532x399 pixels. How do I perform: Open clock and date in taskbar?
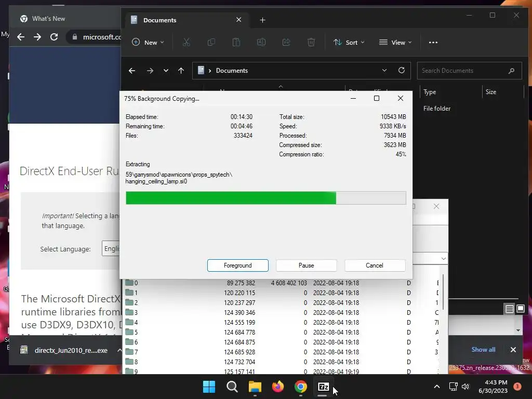493,387
